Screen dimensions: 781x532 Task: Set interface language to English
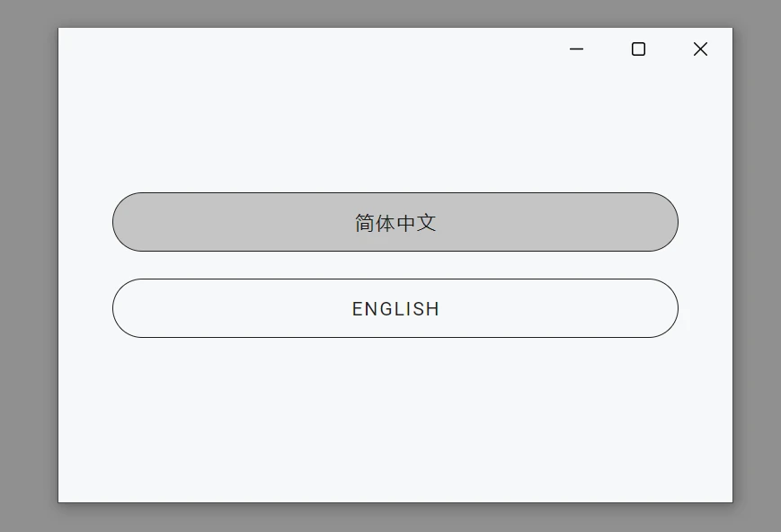click(x=395, y=308)
